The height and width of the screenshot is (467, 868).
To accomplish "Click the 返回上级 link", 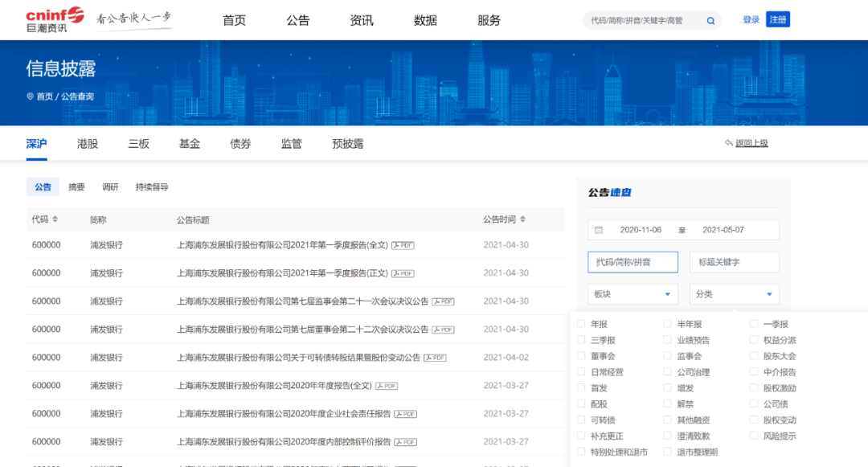I will [x=751, y=143].
